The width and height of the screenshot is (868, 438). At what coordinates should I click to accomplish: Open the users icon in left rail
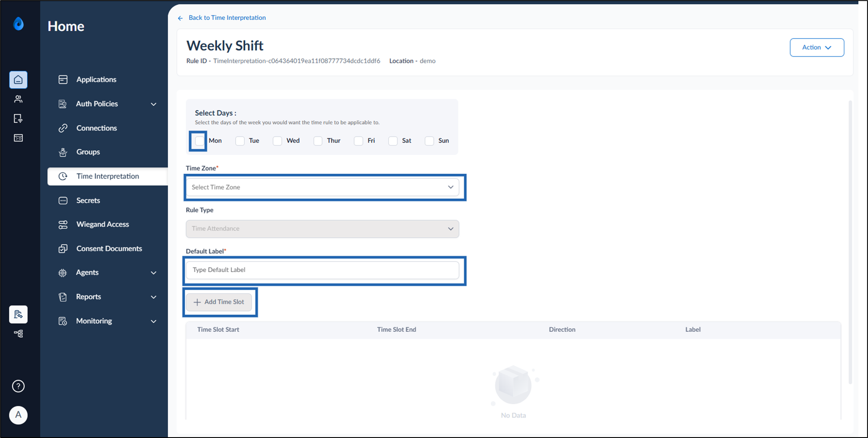[18, 99]
